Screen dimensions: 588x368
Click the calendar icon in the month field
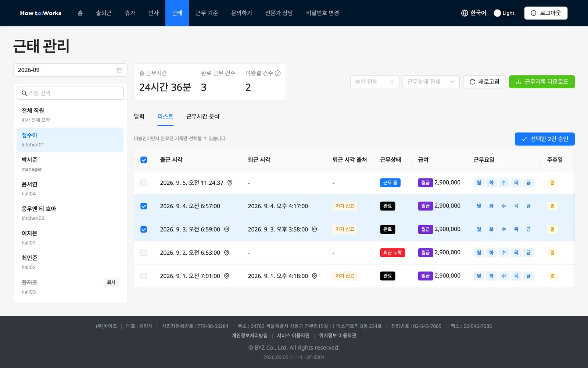pyautogui.click(x=119, y=70)
